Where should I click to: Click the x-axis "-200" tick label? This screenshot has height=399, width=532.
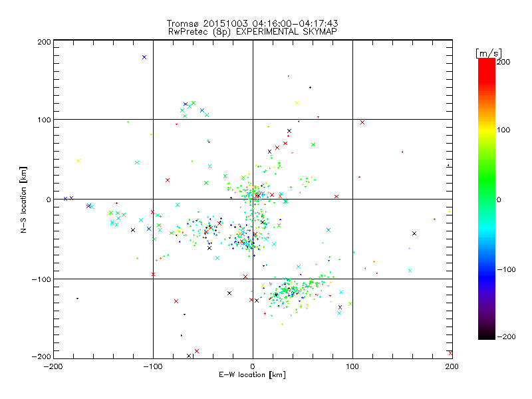click(53, 366)
